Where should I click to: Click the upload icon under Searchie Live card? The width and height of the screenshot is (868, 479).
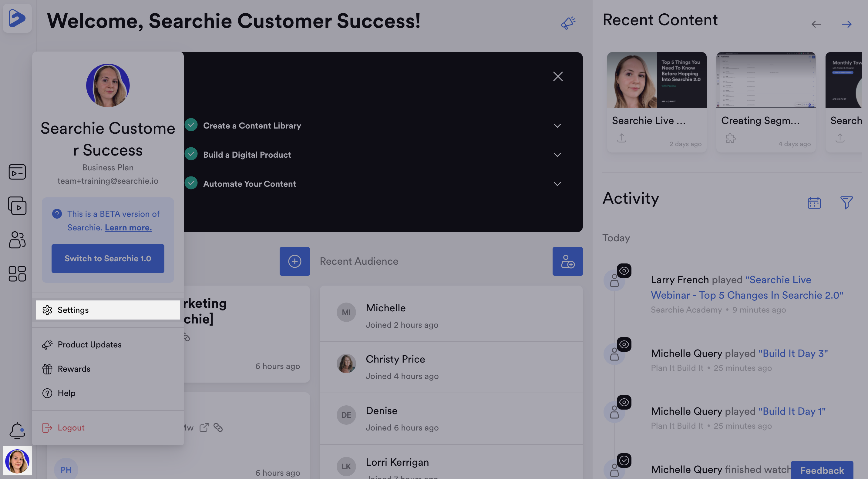click(x=622, y=138)
